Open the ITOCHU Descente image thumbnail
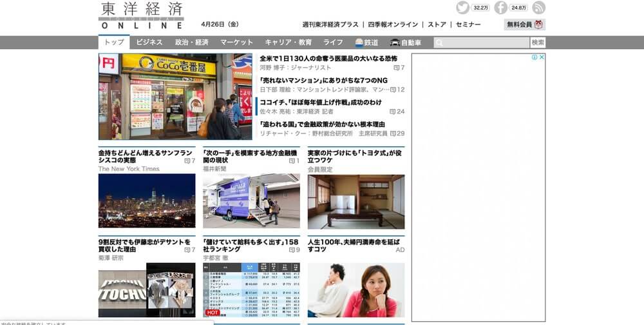 (x=147, y=290)
